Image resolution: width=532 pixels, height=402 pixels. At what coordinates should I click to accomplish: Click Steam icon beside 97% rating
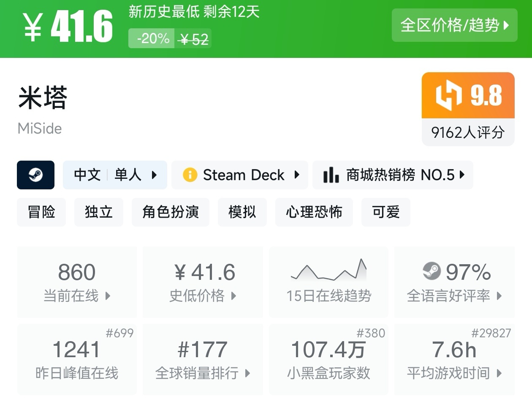click(432, 272)
